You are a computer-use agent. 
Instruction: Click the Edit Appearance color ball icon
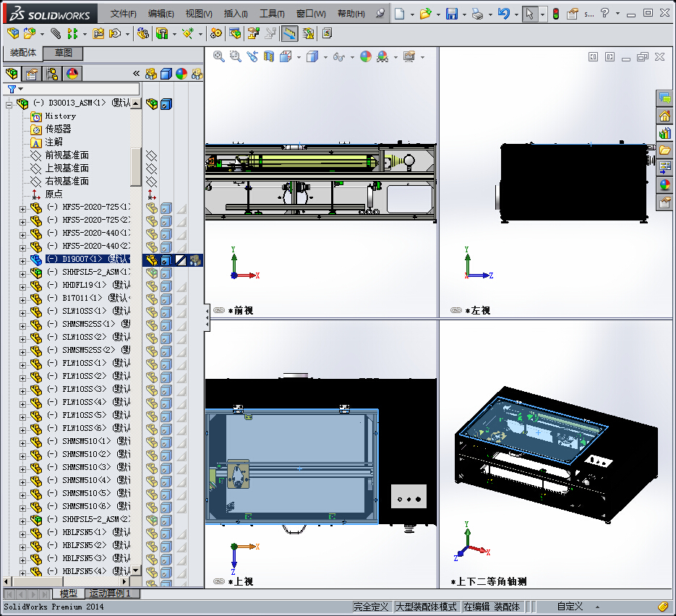point(366,56)
